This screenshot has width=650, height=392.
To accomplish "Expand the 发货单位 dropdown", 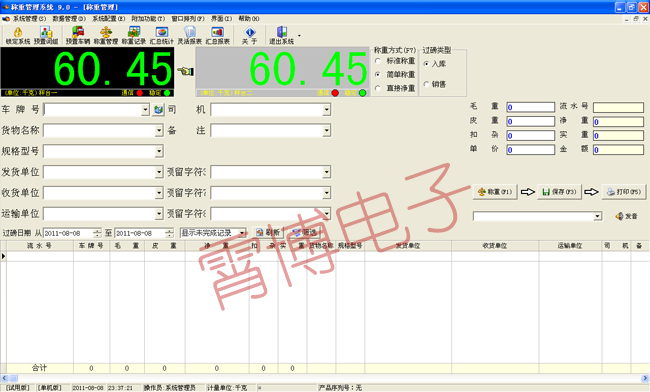I will coord(159,172).
